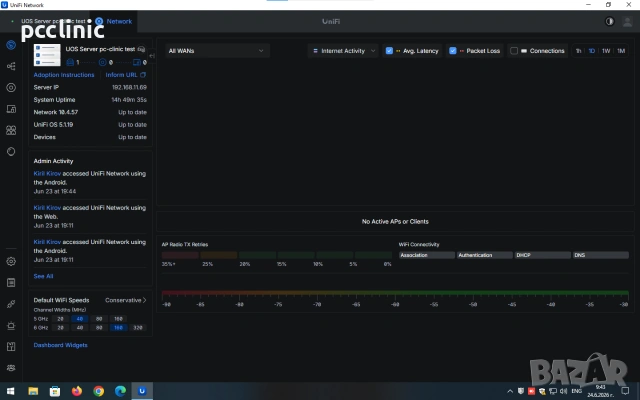Viewport: 640px width, 400px height.
Task: Uncheck the Packet Loss checkbox
Action: click(453, 51)
